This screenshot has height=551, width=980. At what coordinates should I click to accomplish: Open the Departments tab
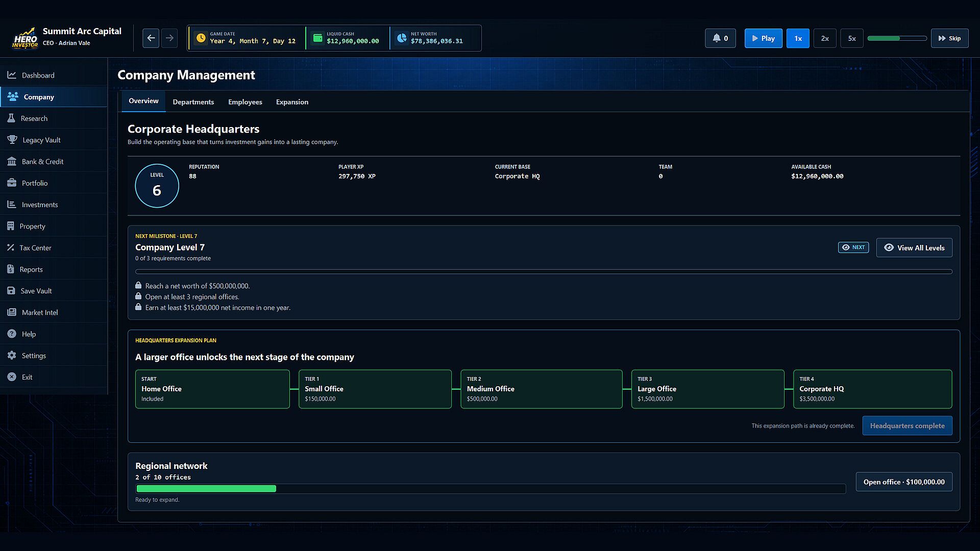pos(193,102)
